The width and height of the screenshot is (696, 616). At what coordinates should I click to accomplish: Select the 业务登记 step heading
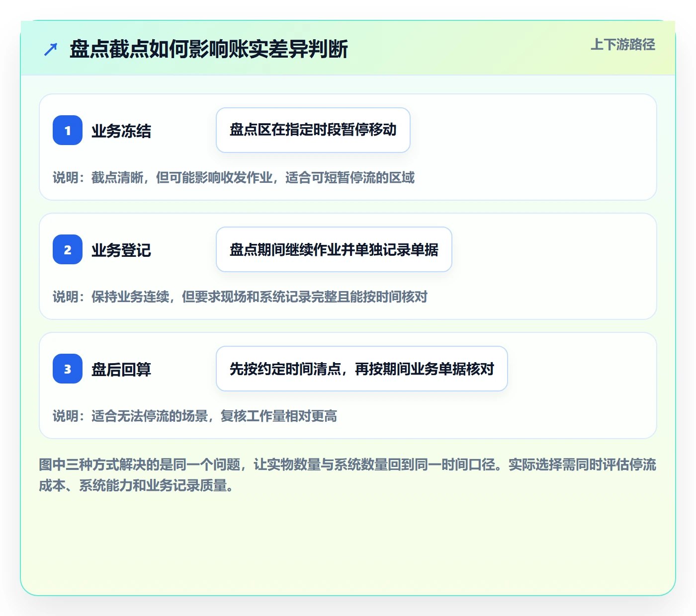click(121, 250)
